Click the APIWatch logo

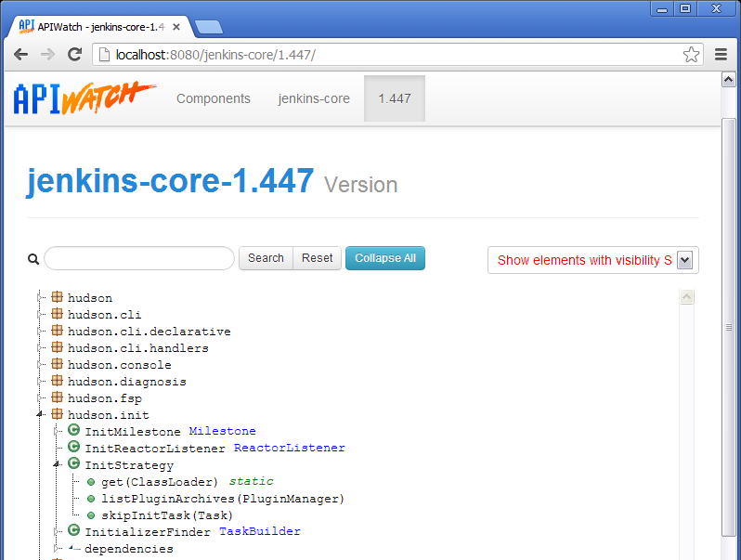coord(84,98)
